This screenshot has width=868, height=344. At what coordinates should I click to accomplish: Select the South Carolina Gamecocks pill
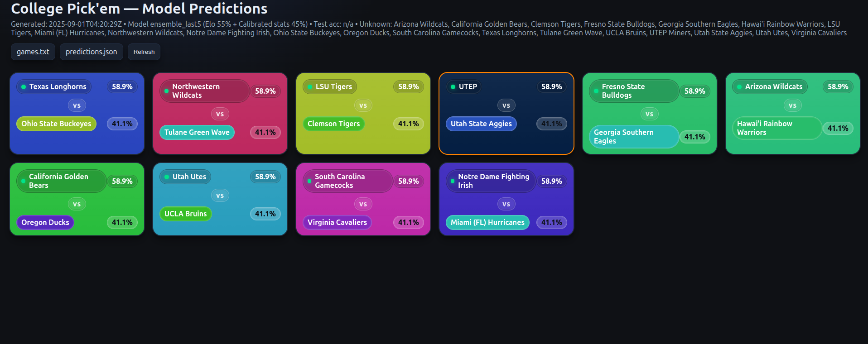pyautogui.click(x=347, y=181)
